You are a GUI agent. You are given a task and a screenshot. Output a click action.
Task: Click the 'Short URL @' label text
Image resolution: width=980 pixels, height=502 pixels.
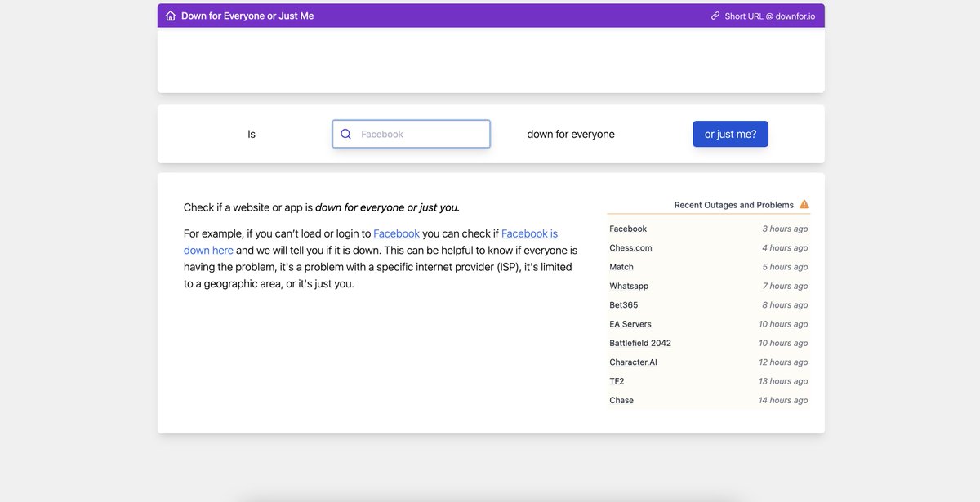[748, 16]
